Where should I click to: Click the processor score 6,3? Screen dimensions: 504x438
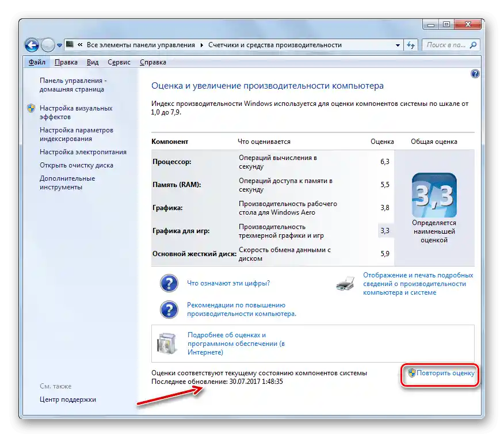(x=385, y=162)
